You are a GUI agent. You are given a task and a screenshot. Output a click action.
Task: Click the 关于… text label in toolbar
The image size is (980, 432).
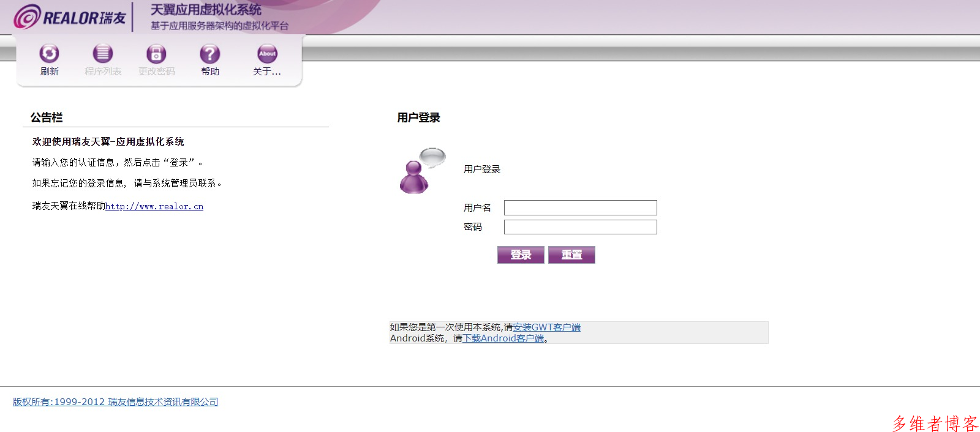coord(267,72)
